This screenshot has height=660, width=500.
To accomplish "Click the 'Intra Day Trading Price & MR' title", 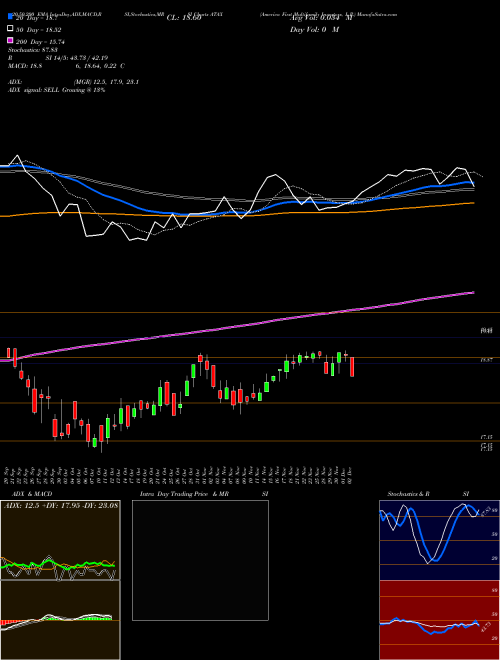I will pyautogui.click(x=184, y=494).
